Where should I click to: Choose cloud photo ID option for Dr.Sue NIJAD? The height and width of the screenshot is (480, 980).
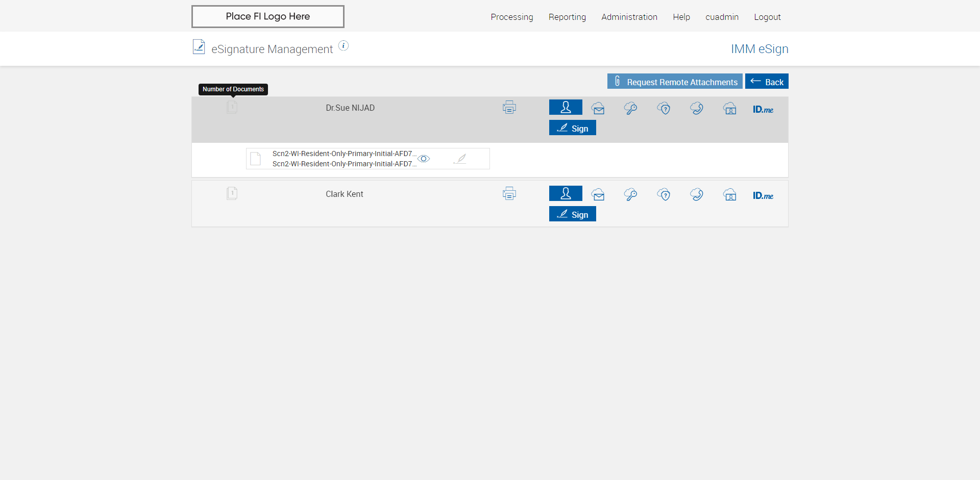[x=730, y=108]
